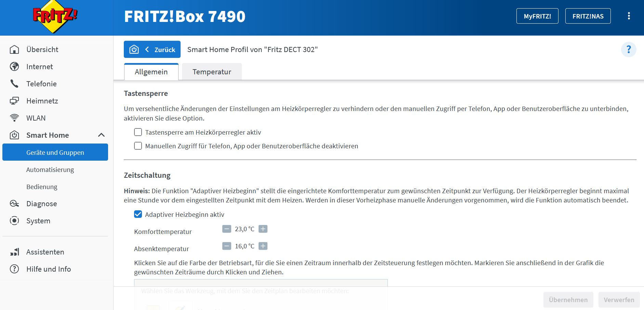Viewport: 644px width, 310px height.
Task: Select the Allgemein tab
Action: tap(151, 72)
